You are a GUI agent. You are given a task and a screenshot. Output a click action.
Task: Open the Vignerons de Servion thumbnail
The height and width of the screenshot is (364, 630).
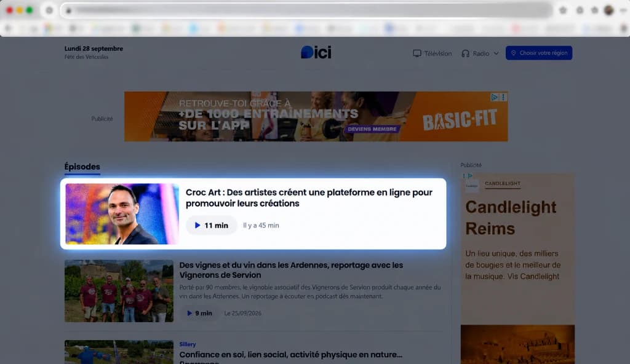pos(119,291)
